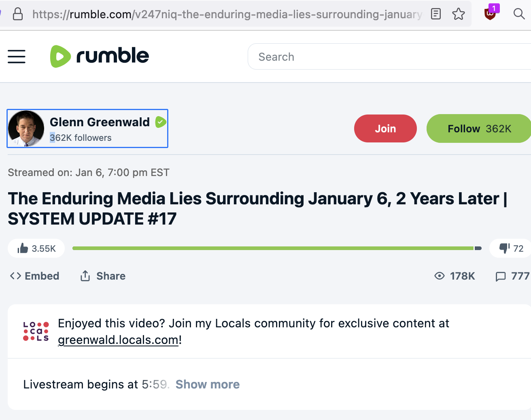The image size is (531, 420).
Task: Open the greenwald.locals.com link
Action: pyautogui.click(x=118, y=340)
